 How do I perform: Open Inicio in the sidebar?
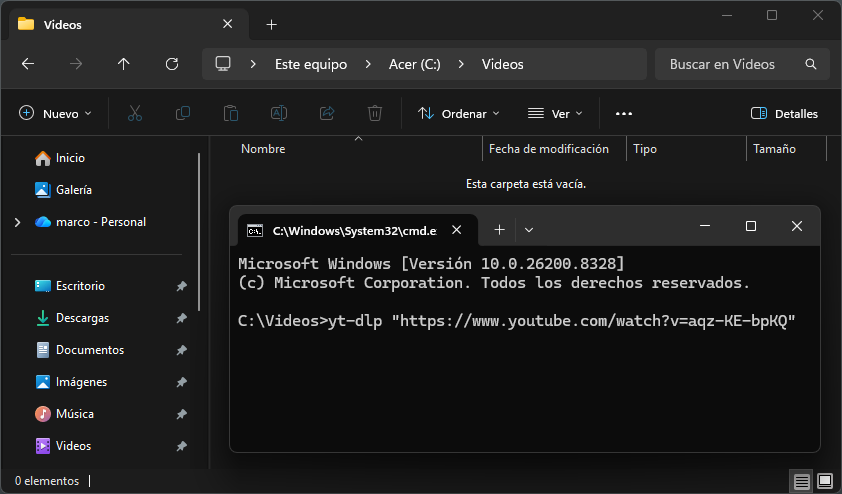pos(70,157)
